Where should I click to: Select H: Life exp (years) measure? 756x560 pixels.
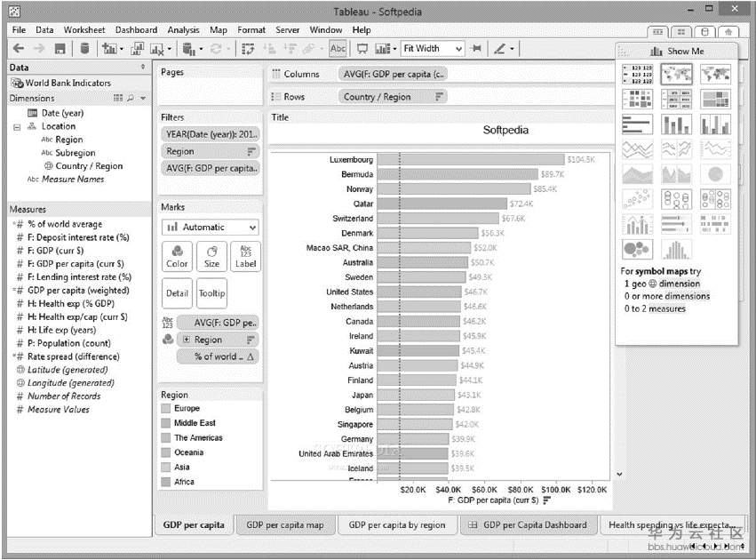point(61,330)
